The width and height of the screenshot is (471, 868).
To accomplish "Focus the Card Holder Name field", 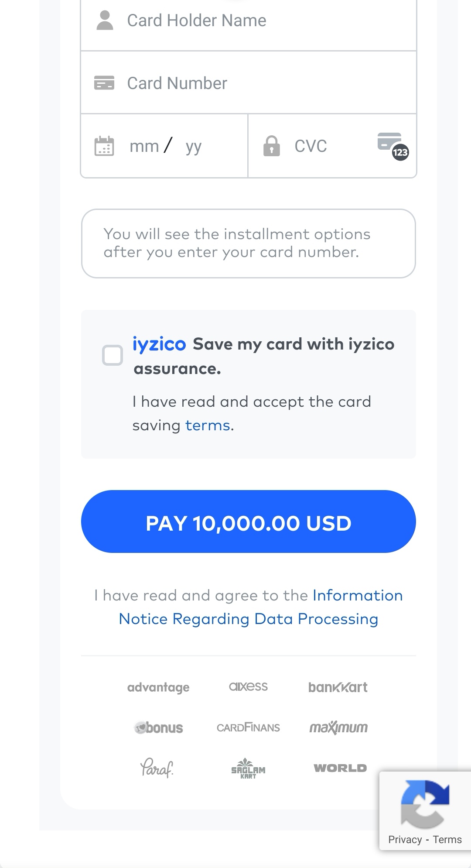I will (x=262, y=21).
